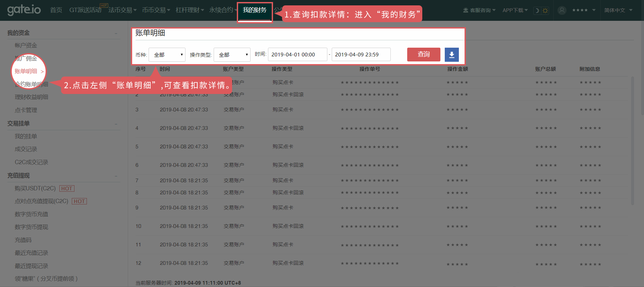The image size is (644, 287).
Task: Click row 5 time 2019-04-08 20:47:33
Action: tap(184, 146)
